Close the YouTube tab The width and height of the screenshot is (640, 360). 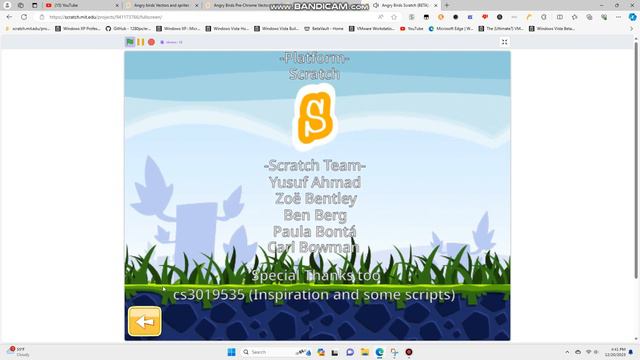tap(117, 5)
